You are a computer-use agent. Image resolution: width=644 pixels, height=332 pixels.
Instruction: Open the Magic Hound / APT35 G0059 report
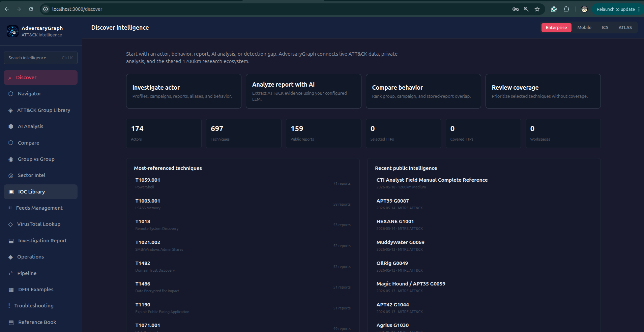[484, 287]
